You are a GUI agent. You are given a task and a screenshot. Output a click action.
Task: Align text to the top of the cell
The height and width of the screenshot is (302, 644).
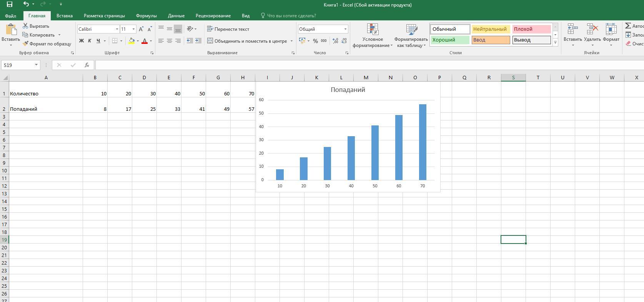pos(161,29)
